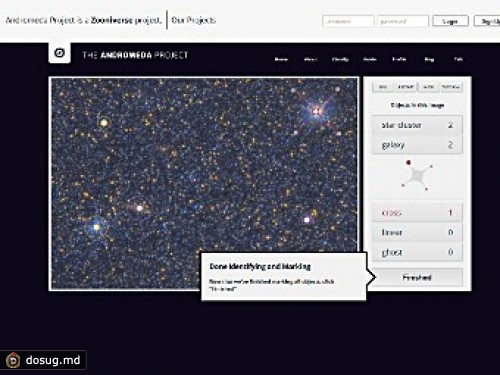500x375 pixels.
Task: Click the Zooniverse logo icon
Action: coord(59,53)
